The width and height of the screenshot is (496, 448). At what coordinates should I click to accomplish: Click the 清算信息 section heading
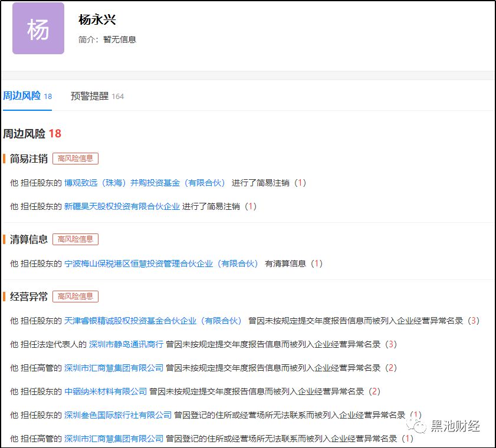29,239
